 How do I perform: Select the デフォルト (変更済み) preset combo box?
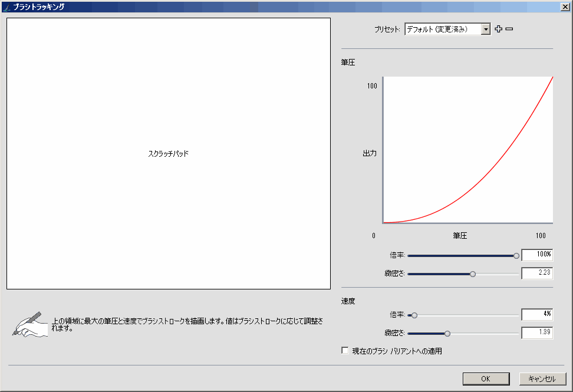point(447,29)
